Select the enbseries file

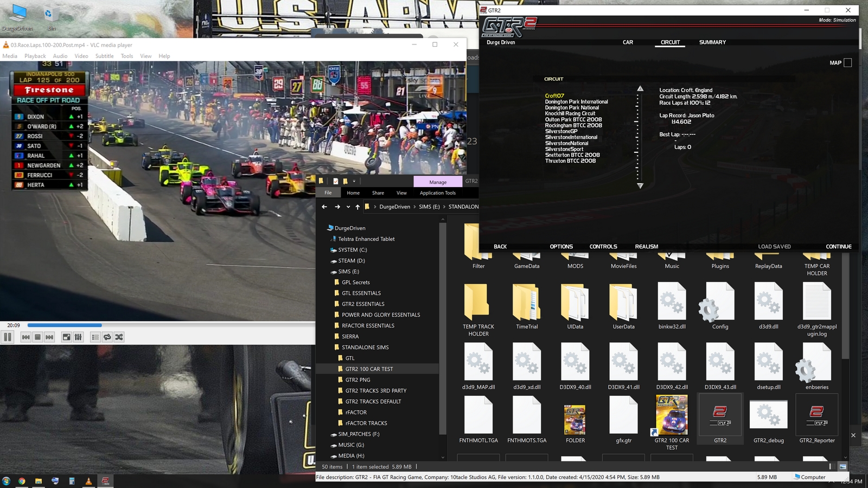pos(816,367)
